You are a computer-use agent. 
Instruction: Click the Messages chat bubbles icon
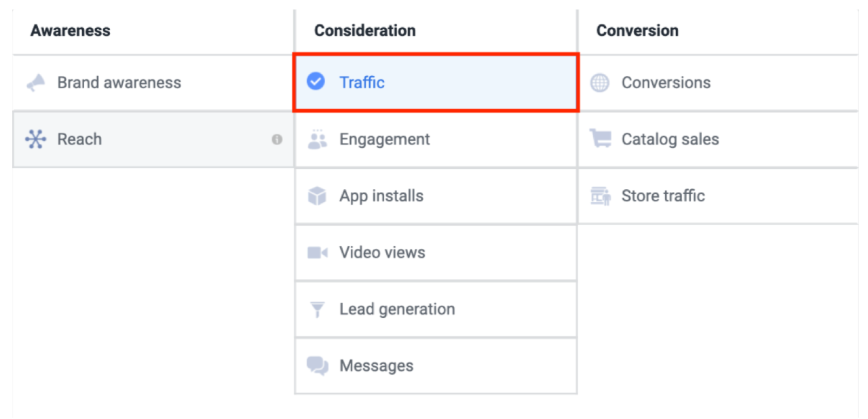(317, 366)
